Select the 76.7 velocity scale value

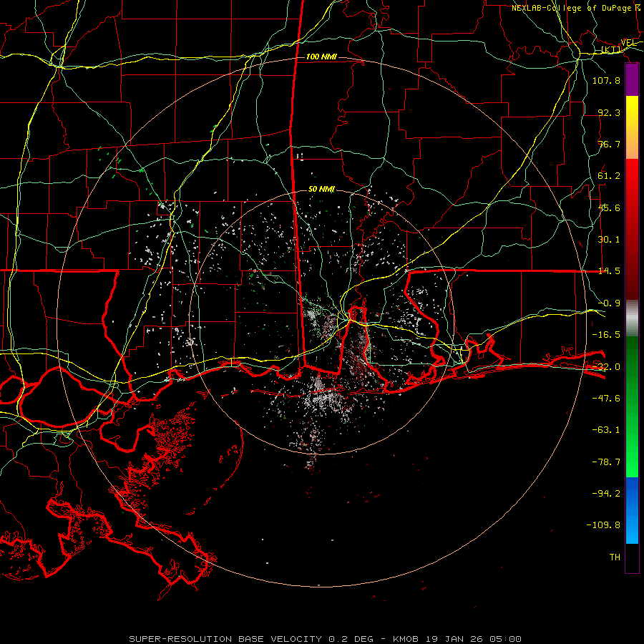pyautogui.click(x=609, y=144)
